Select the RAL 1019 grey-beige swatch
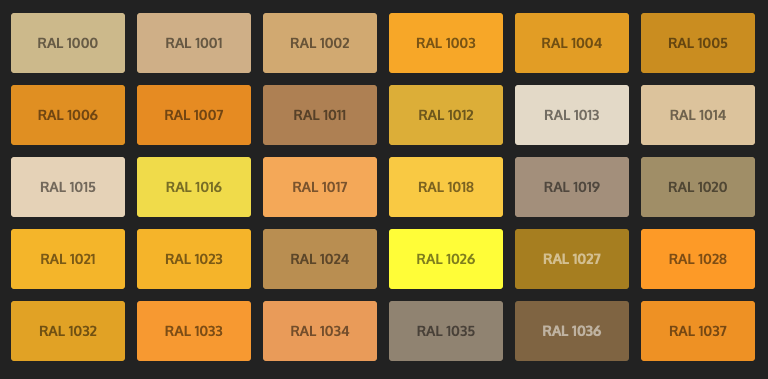This screenshot has height=379, width=768. click(x=572, y=187)
